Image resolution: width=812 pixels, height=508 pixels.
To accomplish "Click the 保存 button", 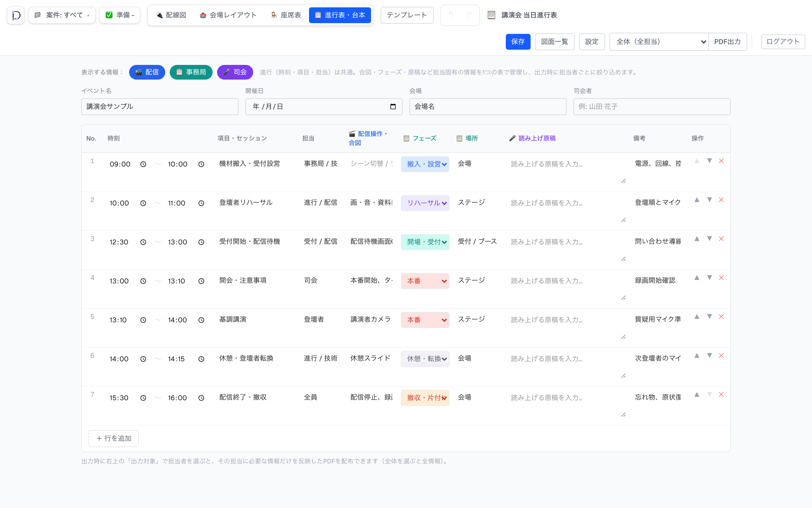I will 518,42.
